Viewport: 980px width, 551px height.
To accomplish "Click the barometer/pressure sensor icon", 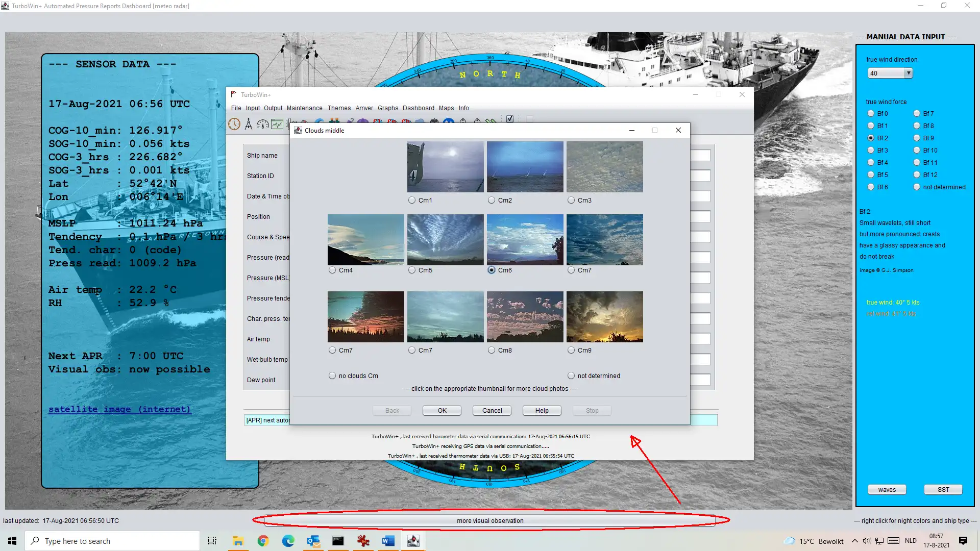I will click(x=263, y=123).
